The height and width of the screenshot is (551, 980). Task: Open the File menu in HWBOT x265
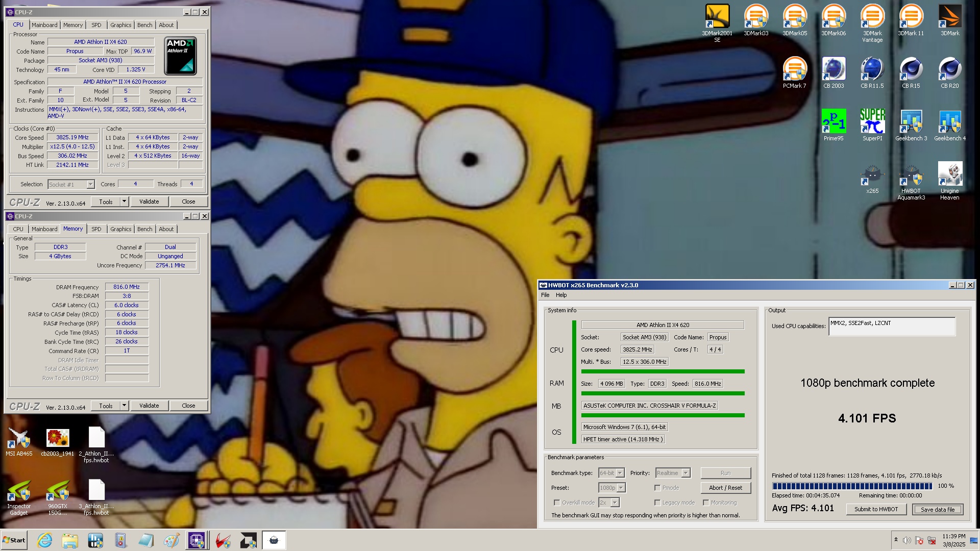click(x=545, y=295)
